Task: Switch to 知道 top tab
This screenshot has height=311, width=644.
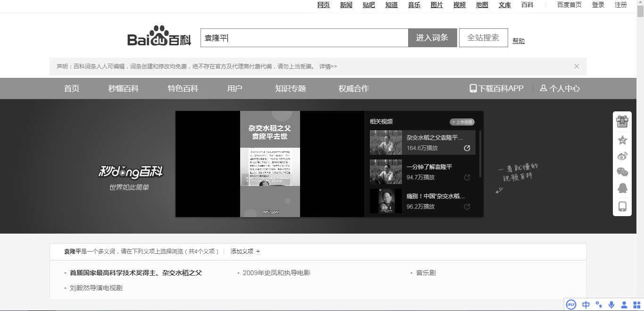Action: click(392, 5)
